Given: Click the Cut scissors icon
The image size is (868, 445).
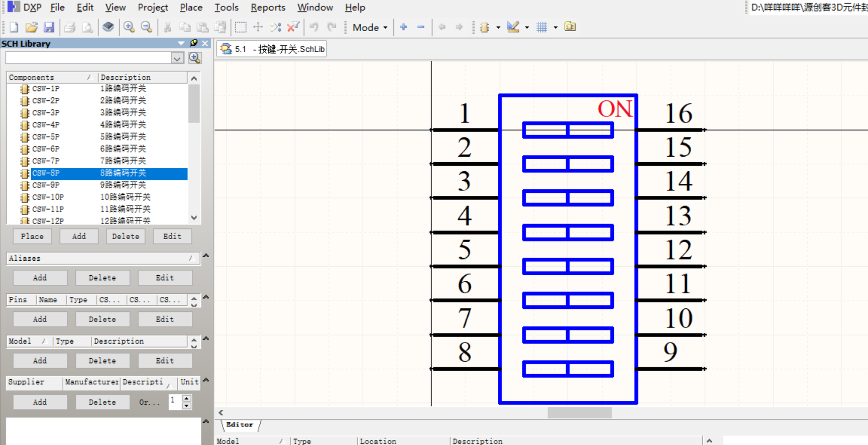Looking at the screenshot, I should coord(168,27).
